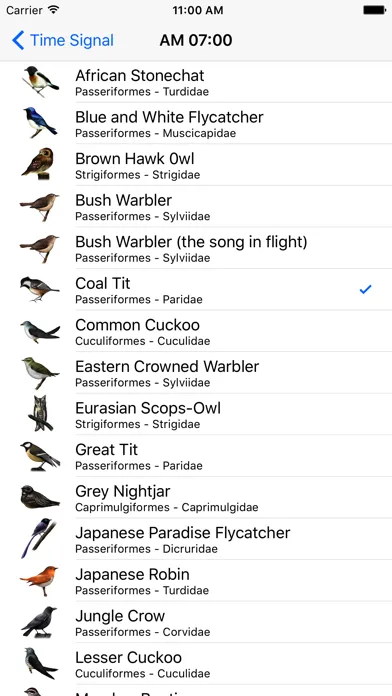Tap the AM 07:00 navigation title
Image resolution: width=392 pixels, height=696 pixels.
196,40
